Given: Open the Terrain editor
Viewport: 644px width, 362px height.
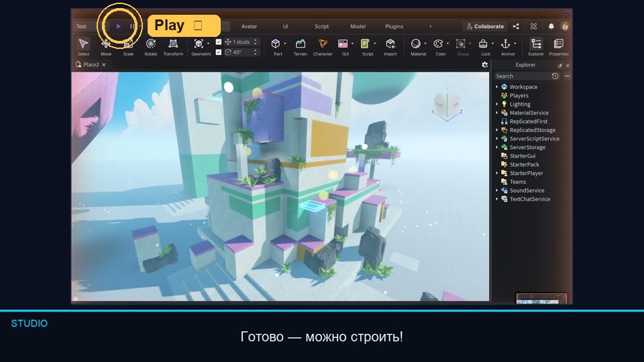Looking at the screenshot, I should click(x=301, y=47).
